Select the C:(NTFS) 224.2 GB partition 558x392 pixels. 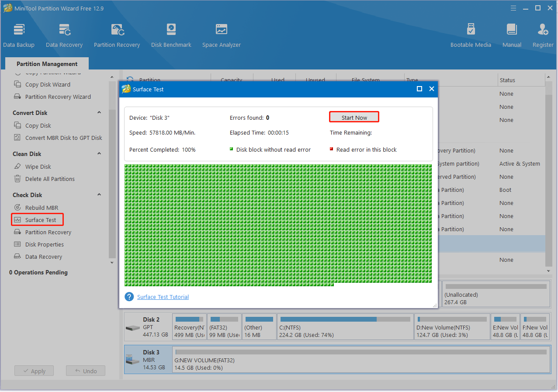(345, 327)
